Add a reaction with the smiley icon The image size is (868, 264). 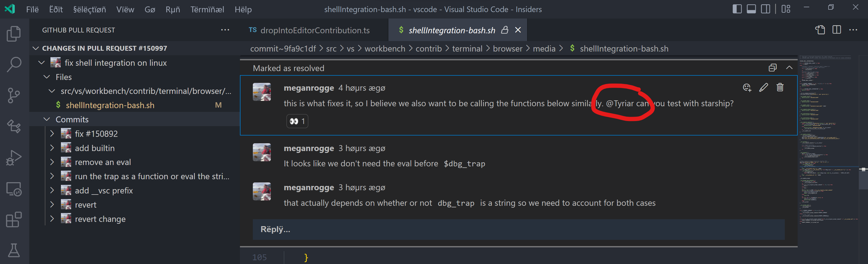click(747, 88)
